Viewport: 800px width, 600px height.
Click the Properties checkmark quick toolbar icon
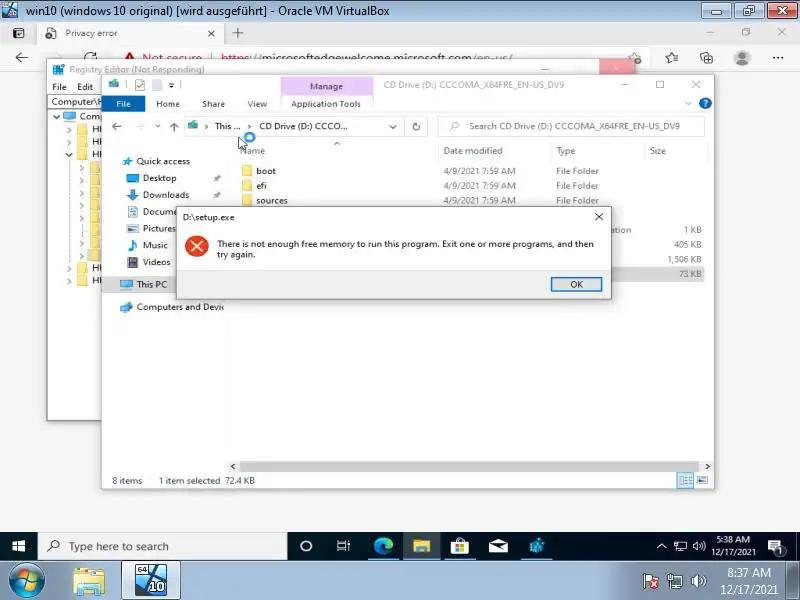(139, 85)
